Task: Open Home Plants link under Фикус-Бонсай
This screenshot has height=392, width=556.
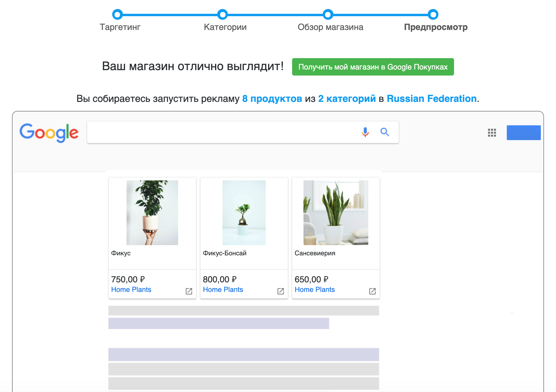Action: pos(223,290)
